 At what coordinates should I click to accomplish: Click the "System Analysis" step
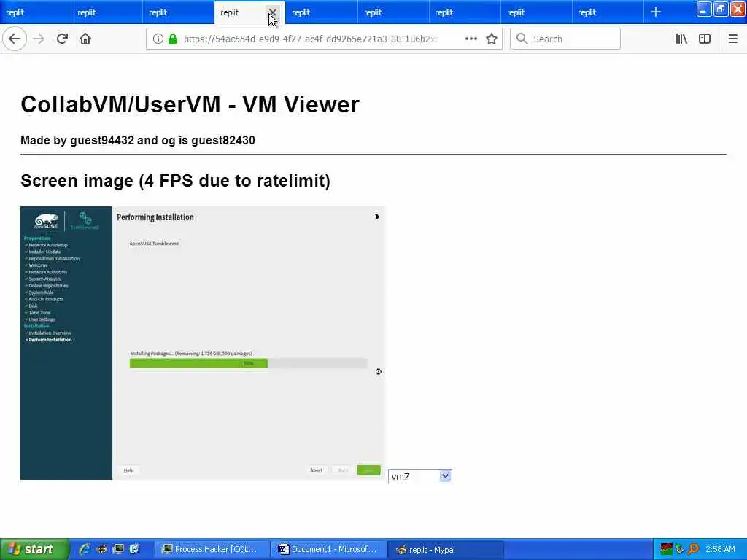44,279
